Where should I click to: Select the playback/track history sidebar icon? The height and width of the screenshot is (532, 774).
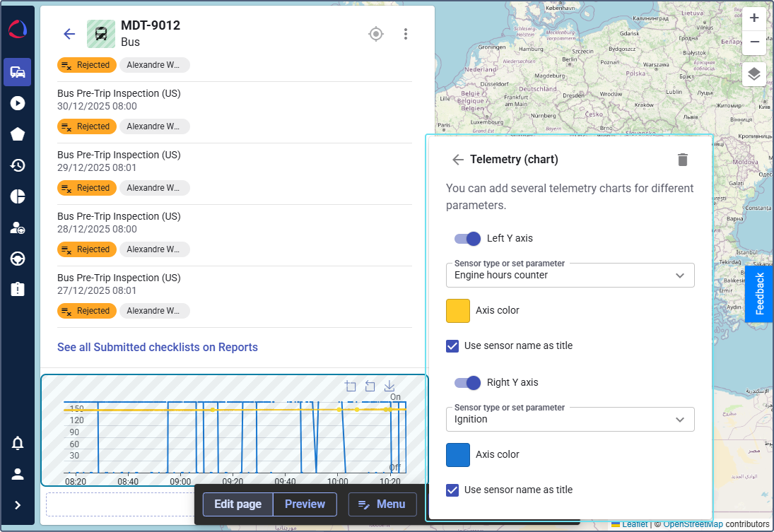click(x=17, y=102)
